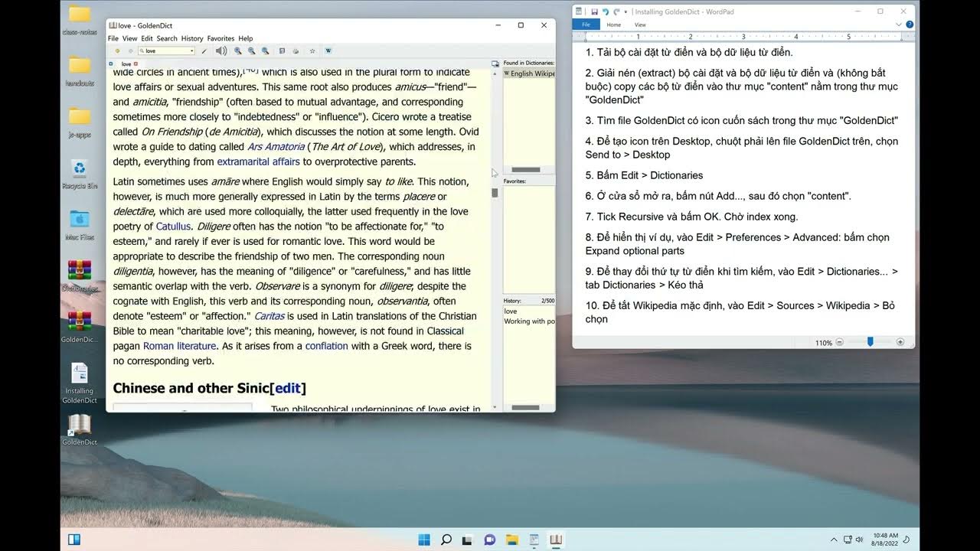
Task: Go back with the GoldenDict back arrow
Action: coord(117,51)
